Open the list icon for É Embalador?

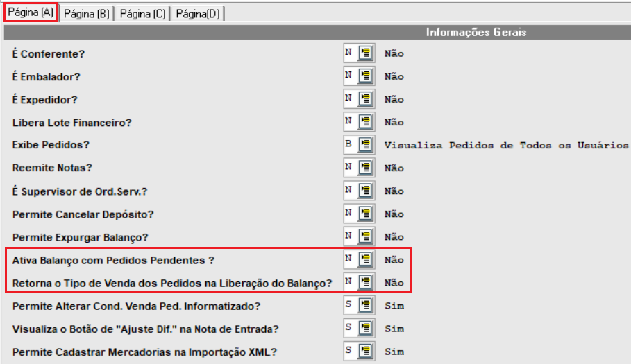[367, 76]
